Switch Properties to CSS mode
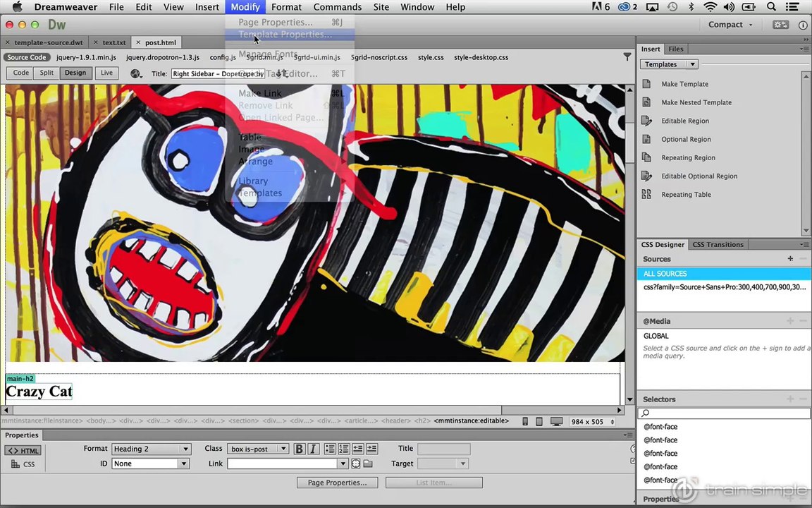 tap(23, 464)
